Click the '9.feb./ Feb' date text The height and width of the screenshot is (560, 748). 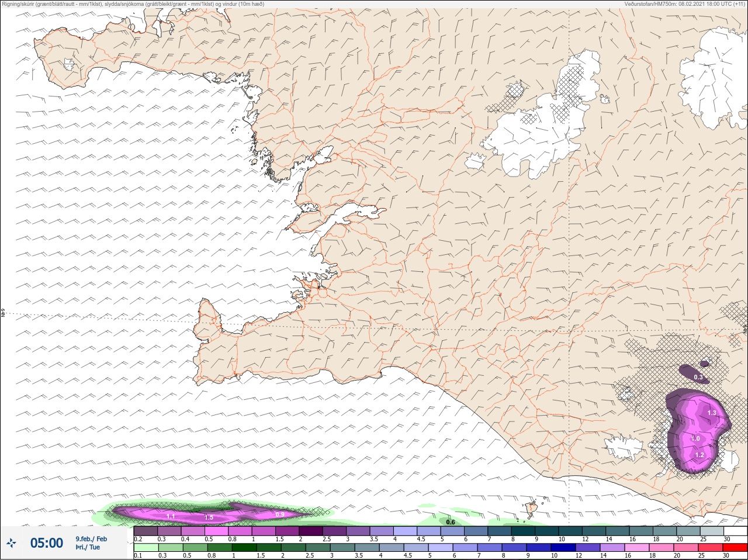[91, 538]
